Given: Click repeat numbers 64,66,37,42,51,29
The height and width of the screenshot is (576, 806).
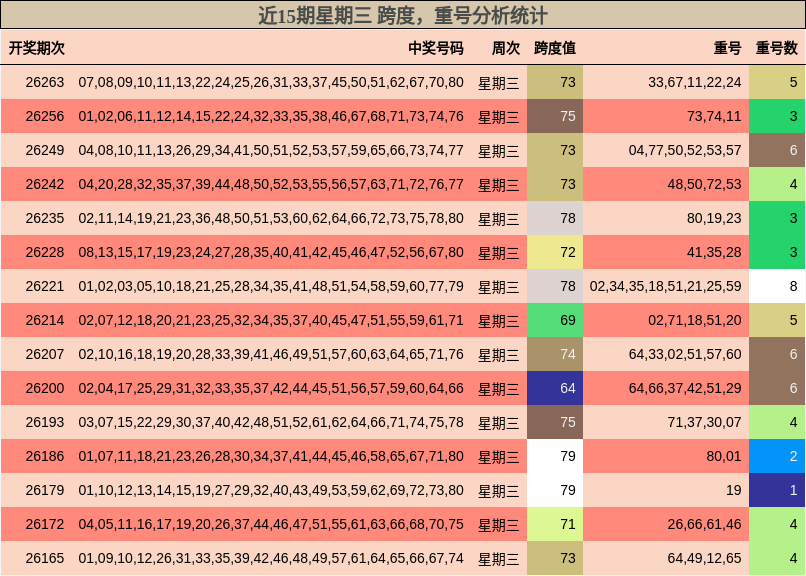Looking at the screenshot, I should tap(685, 388).
